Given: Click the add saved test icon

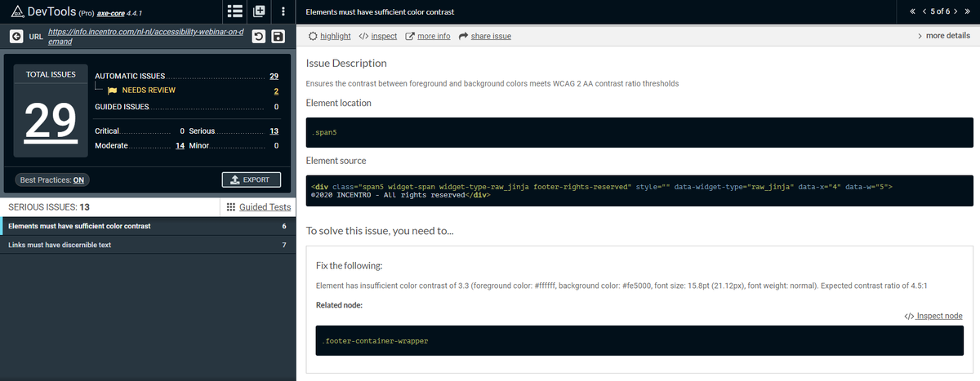Looking at the screenshot, I should pos(260,11).
